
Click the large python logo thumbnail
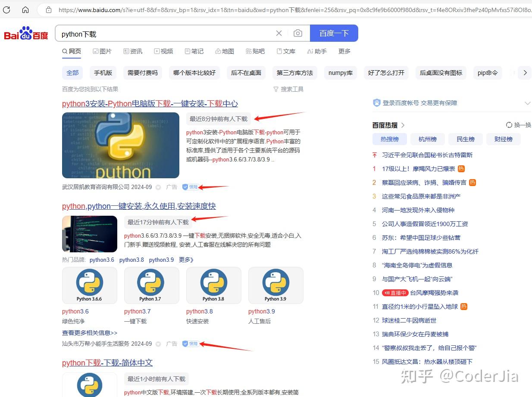click(x=121, y=145)
